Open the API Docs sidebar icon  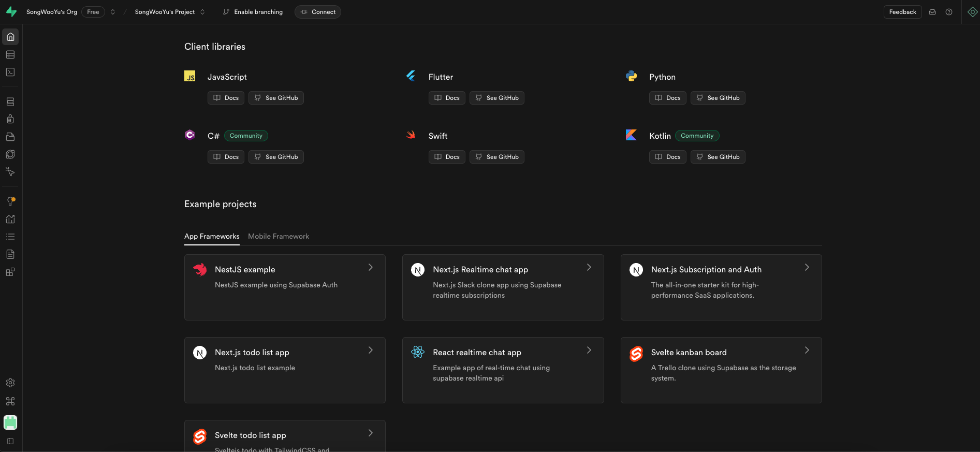(10, 254)
